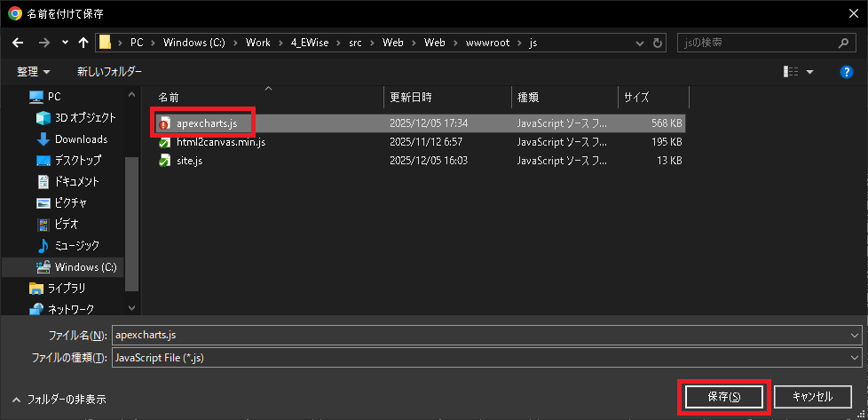Select the ミュージック folder
The width and height of the screenshot is (868, 420).
tap(76, 246)
